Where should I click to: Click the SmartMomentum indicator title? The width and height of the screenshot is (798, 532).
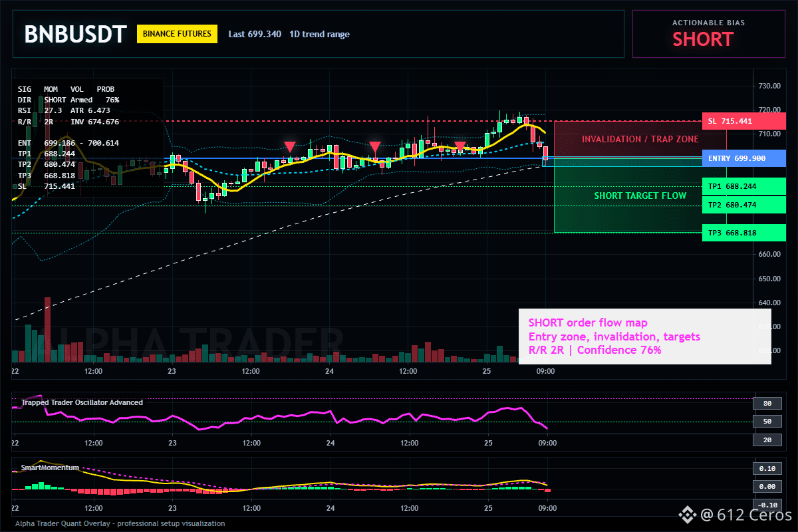(50, 467)
